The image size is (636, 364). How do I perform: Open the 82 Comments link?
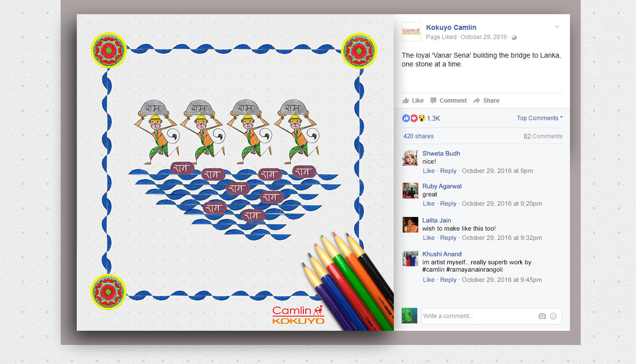[543, 136]
